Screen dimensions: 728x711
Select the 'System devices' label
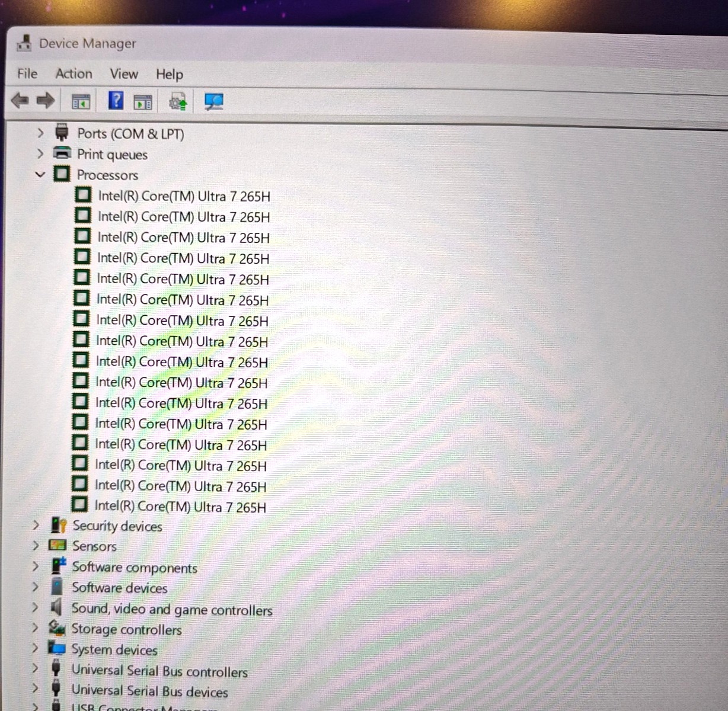(114, 650)
